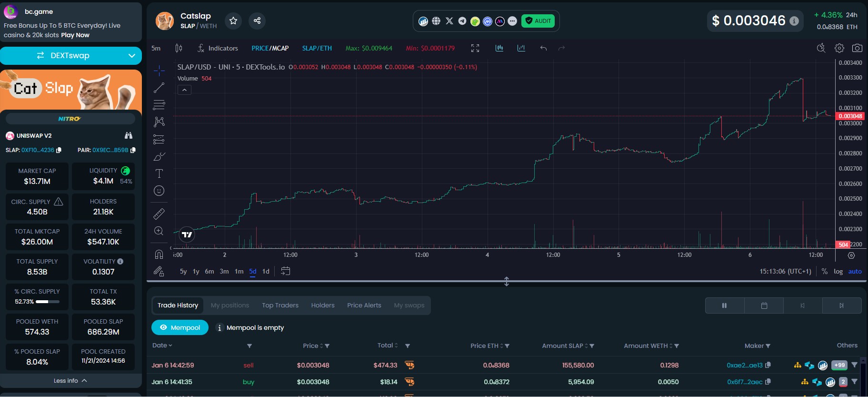Filter trades by type with the funnel icon

click(x=249, y=346)
